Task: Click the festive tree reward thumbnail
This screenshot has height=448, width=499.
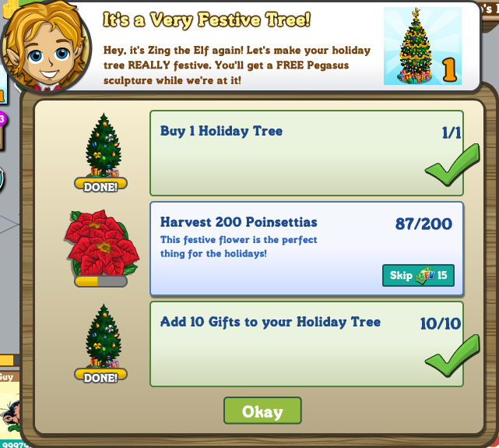Action: 422,46
